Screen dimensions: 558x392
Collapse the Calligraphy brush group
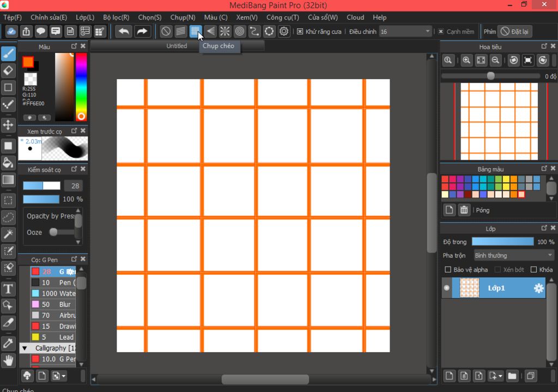(x=25, y=348)
